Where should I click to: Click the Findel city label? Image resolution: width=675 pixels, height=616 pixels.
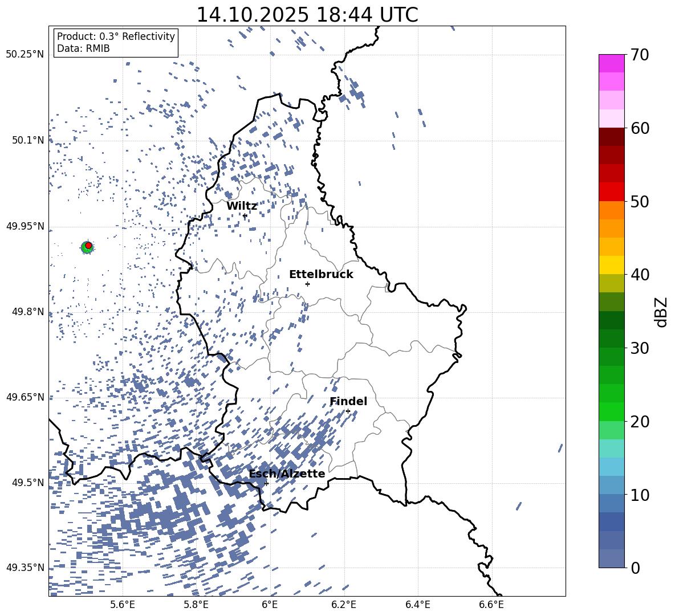[348, 401]
